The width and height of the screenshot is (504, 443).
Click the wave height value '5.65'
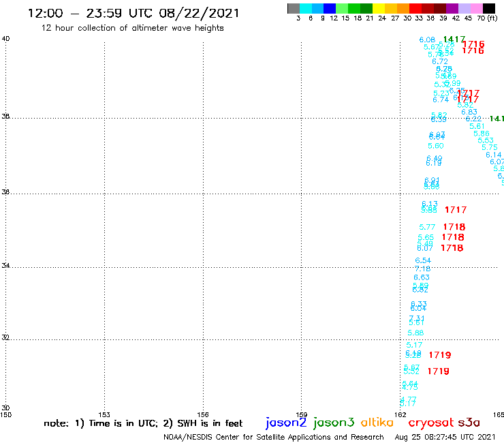point(426,237)
